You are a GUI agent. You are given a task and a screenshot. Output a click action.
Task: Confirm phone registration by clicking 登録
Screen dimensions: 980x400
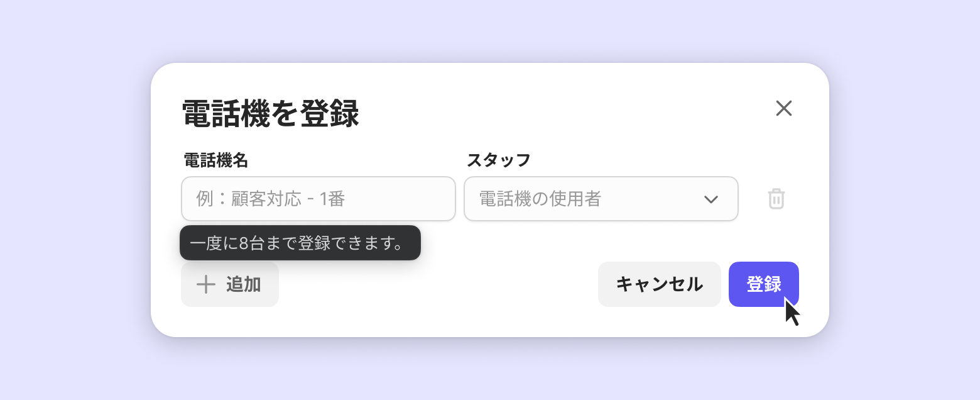pos(763,284)
